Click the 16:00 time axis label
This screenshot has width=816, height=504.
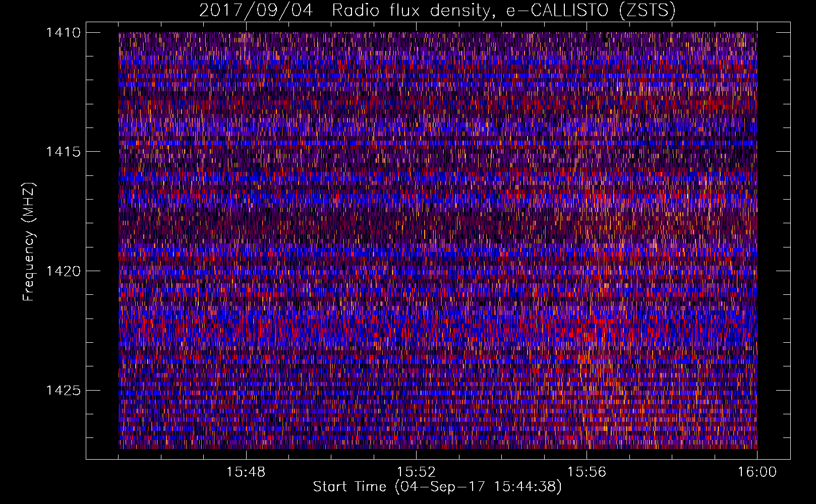[757, 472]
